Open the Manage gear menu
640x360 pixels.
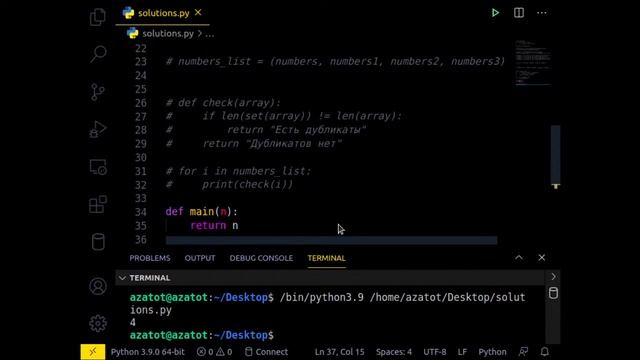pyautogui.click(x=98, y=323)
